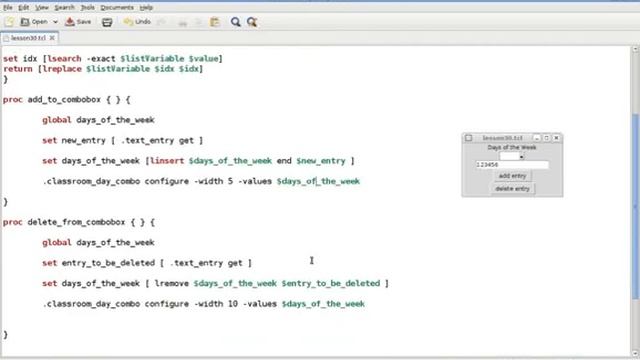
Task: Open the Search menu
Action: [x=64, y=7]
